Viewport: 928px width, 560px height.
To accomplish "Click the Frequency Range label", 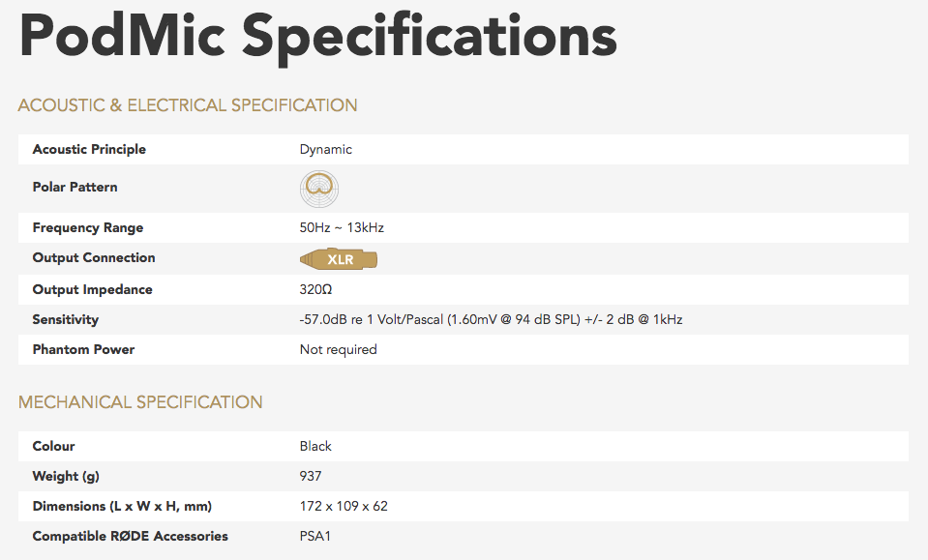I will tap(87, 228).
